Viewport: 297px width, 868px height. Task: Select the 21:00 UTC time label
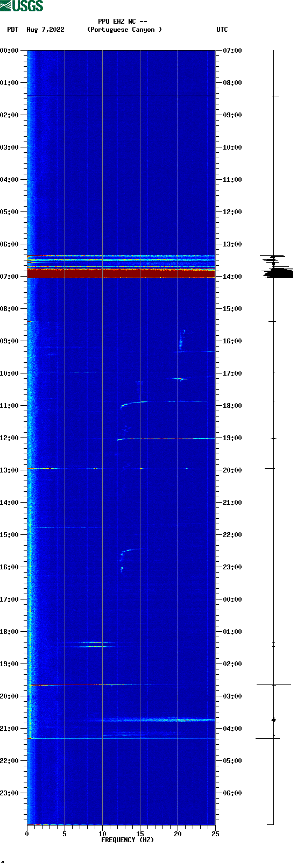tap(232, 503)
